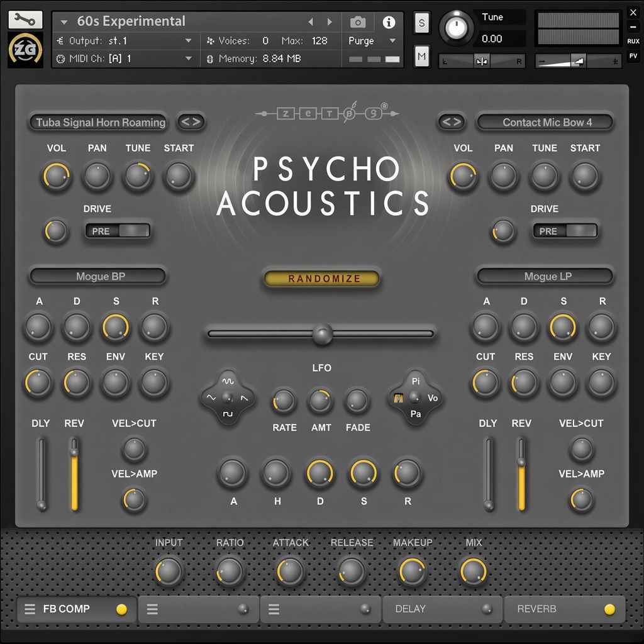644x644 pixels.
Task: Mute the instrument with M button
Action: (x=422, y=56)
